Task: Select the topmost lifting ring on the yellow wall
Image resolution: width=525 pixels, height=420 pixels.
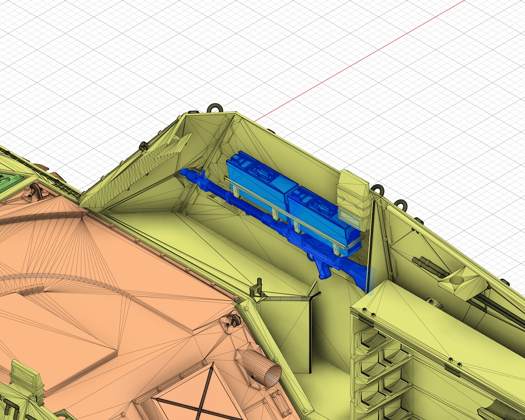Action: [x=214, y=108]
